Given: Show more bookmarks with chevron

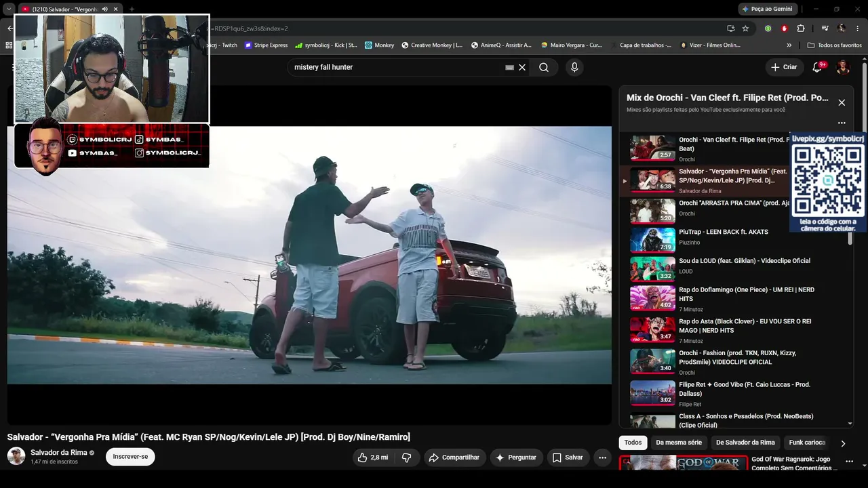Looking at the screenshot, I should click(x=789, y=45).
